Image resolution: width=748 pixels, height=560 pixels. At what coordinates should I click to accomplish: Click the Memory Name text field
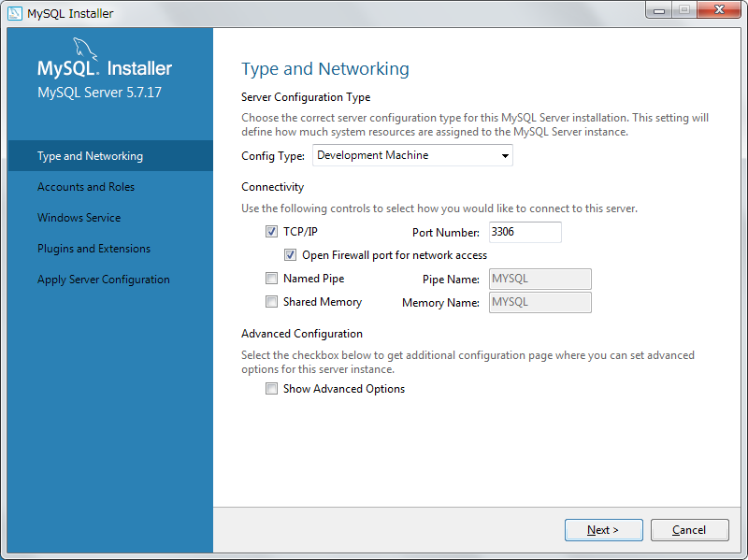click(x=539, y=302)
